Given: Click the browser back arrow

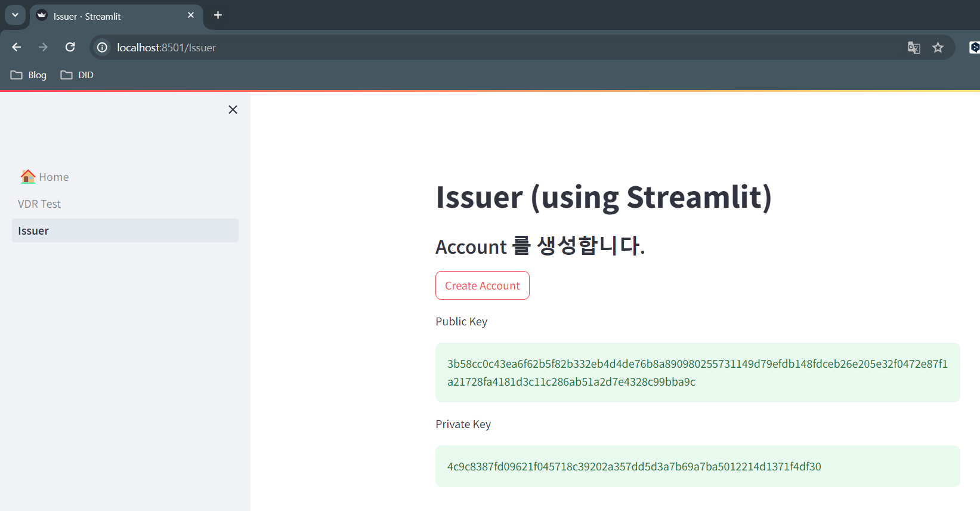Looking at the screenshot, I should point(17,47).
